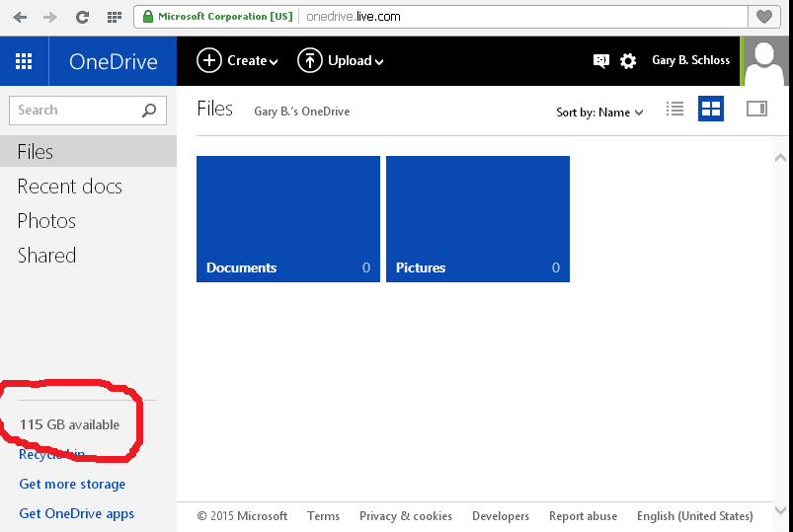The height and width of the screenshot is (532, 793).
Task: Open Privacy & cookies footer link
Action: coord(406,516)
